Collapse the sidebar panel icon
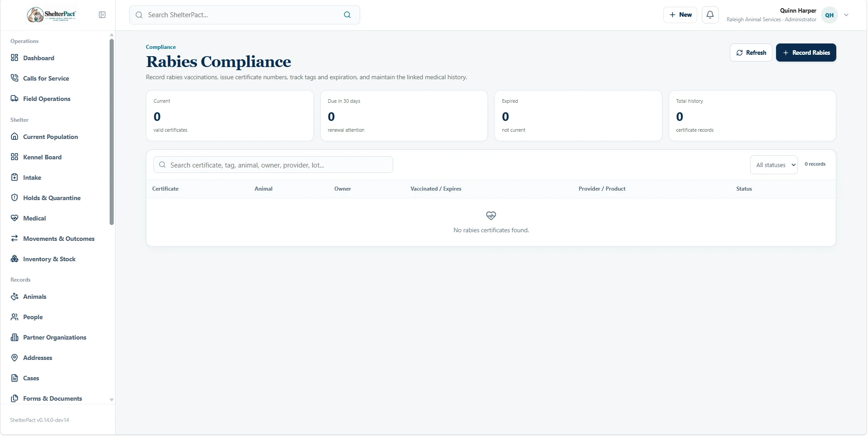Image resolution: width=868 pixels, height=436 pixels. click(x=102, y=15)
